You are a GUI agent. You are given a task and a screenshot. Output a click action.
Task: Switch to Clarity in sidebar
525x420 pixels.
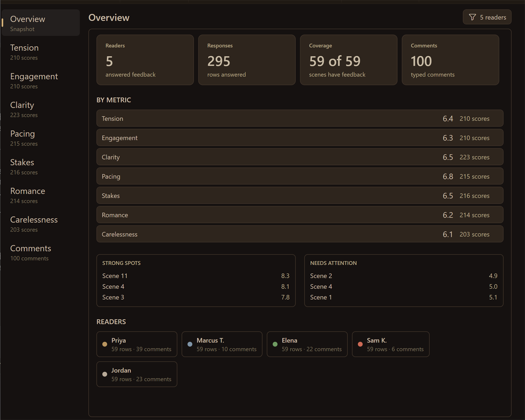point(41,109)
